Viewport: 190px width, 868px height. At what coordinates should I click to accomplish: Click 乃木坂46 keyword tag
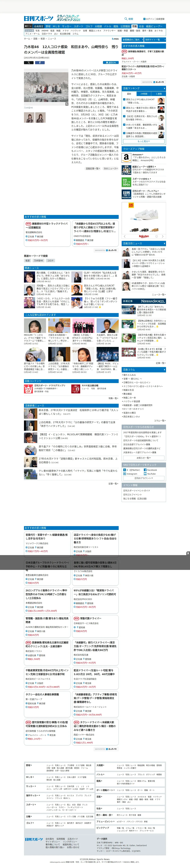coord(38,261)
